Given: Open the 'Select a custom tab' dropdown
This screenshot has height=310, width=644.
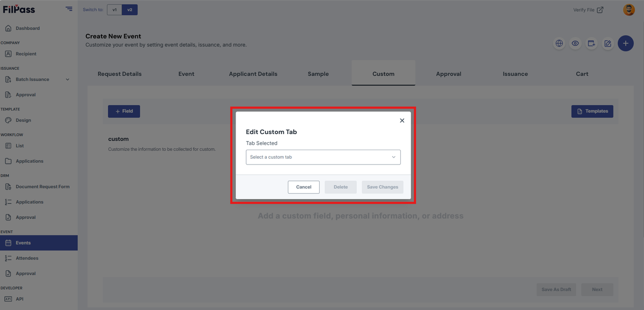Looking at the screenshot, I should pos(323,157).
